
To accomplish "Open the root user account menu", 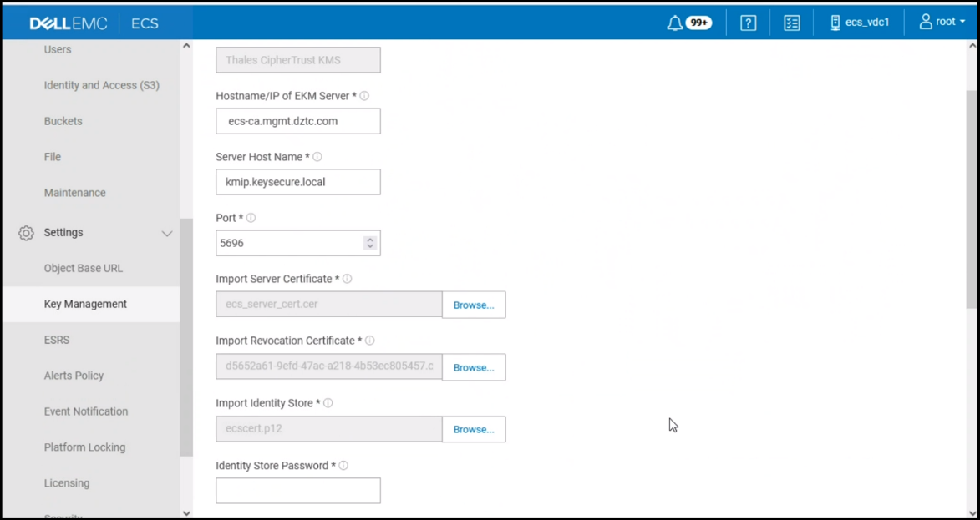I will pyautogui.click(x=942, y=22).
